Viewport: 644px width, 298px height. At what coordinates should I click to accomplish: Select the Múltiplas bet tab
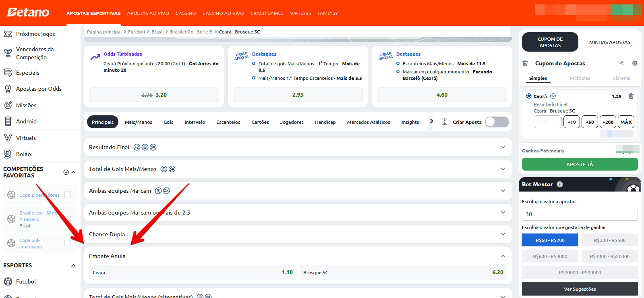pyautogui.click(x=580, y=78)
